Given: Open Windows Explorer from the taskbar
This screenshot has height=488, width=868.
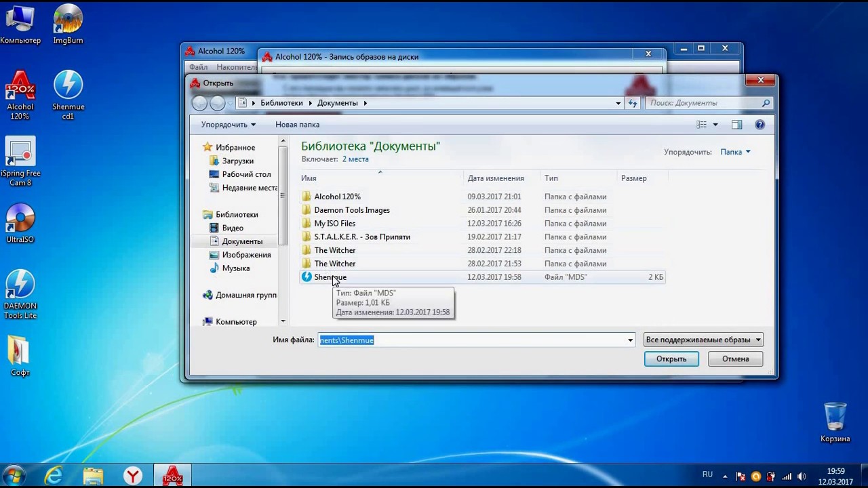Looking at the screenshot, I should (x=93, y=476).
